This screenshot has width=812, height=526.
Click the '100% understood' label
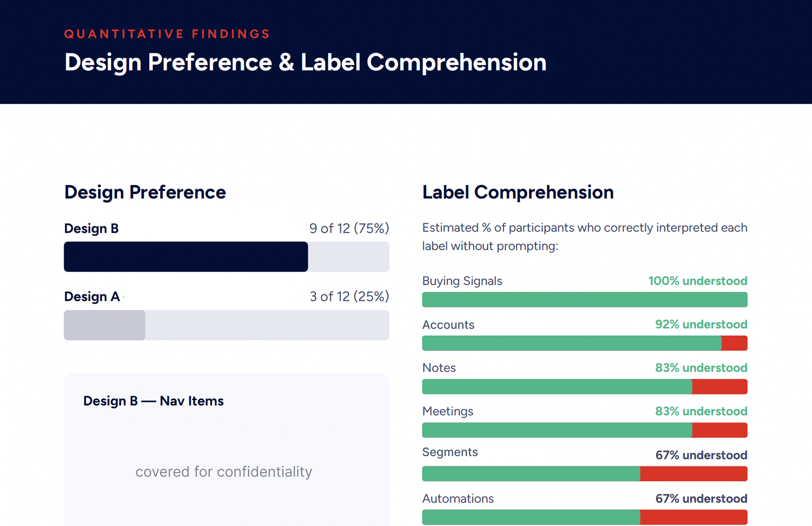pyautogui.click(x=698, y=281)
